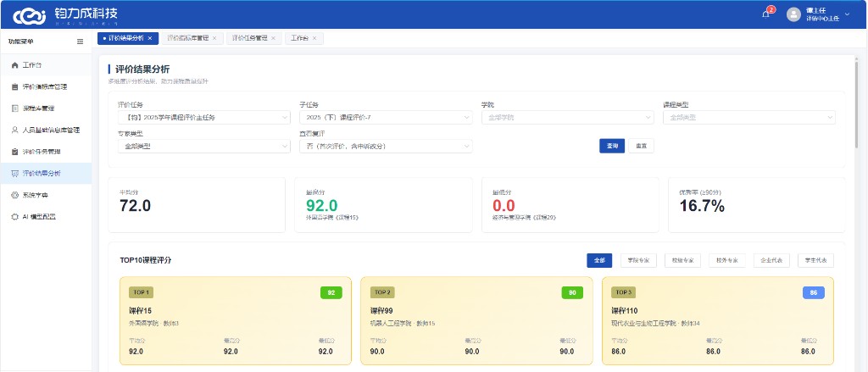Open the 学院 dropdown

coord(567,117)
